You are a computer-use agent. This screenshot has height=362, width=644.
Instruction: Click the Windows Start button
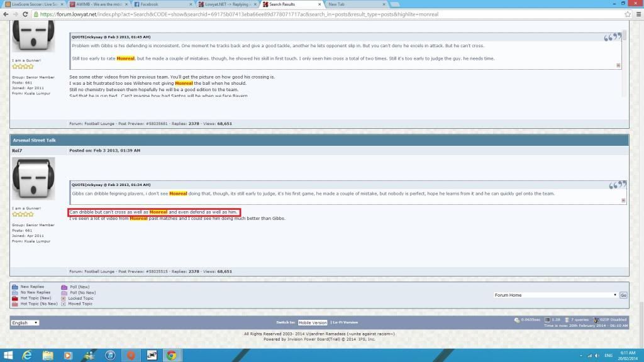(7, 355)
